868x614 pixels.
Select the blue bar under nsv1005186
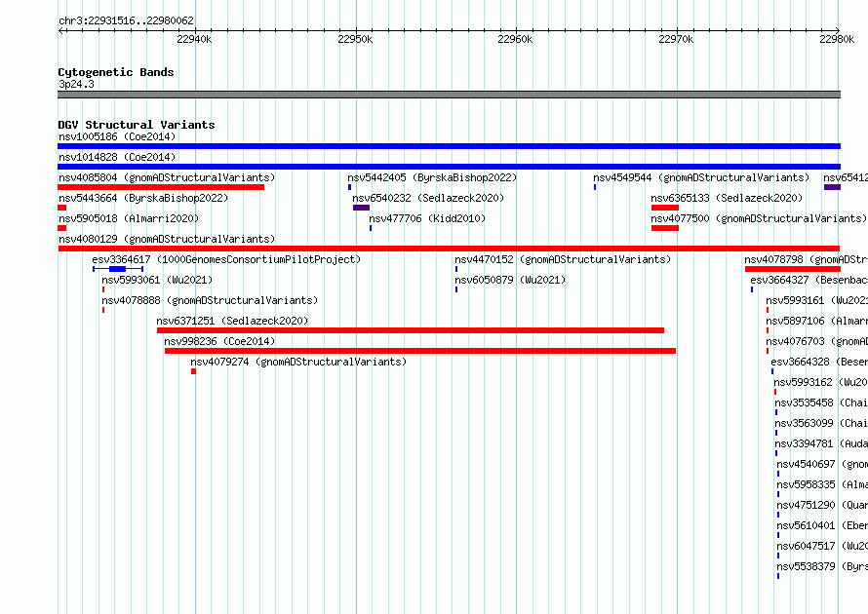pos(449,146)
